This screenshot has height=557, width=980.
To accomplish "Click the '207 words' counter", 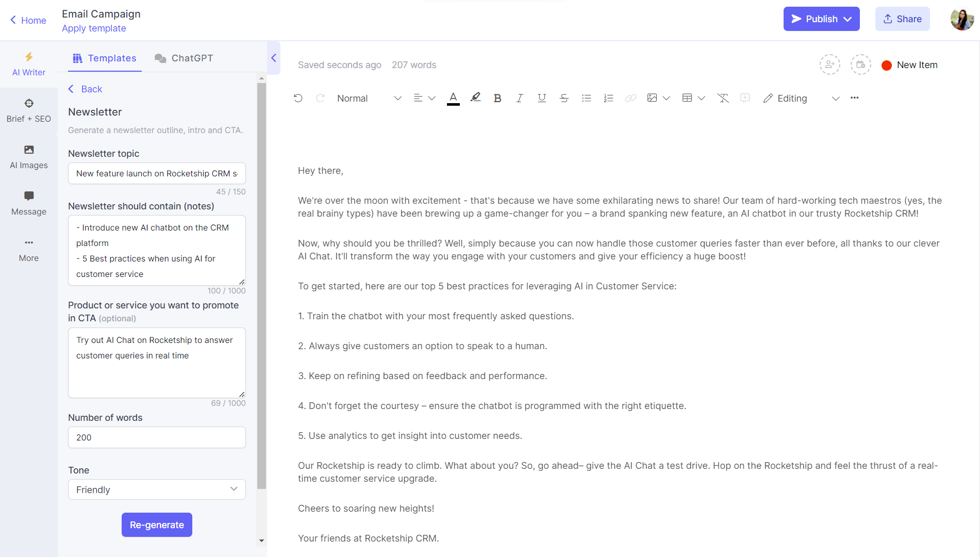I will [x=414, y=65].
